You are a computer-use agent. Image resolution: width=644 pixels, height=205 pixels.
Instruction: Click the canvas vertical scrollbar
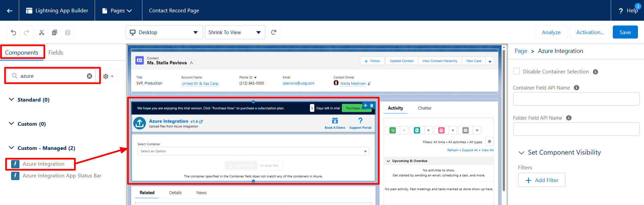[x=504, y=121]
